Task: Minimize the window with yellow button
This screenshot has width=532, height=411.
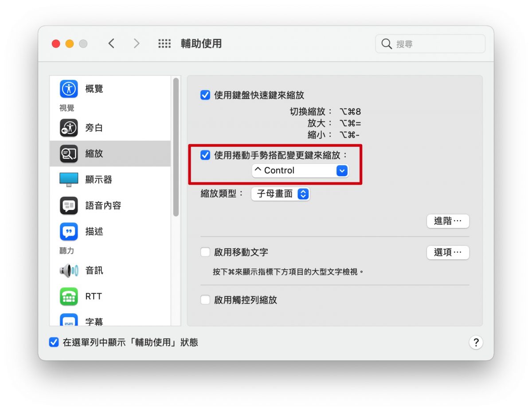Action: 70,43
